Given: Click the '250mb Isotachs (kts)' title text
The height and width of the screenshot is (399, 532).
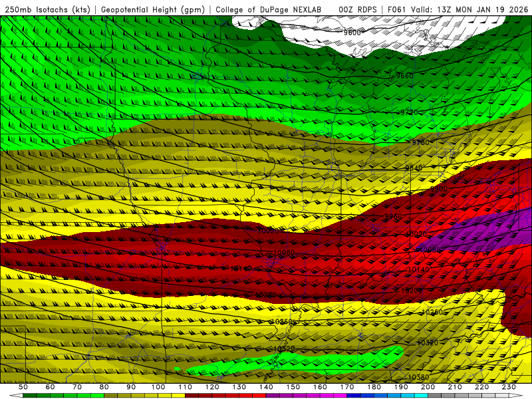Looking at the screenshot, I should pos(47,10).
